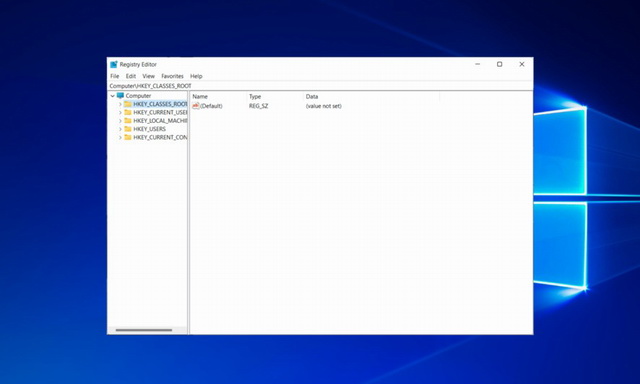The height and width of the screenshot is (384, 640).
Task: Click the REG_SZ type cell
Action: (x=258, y=106)
